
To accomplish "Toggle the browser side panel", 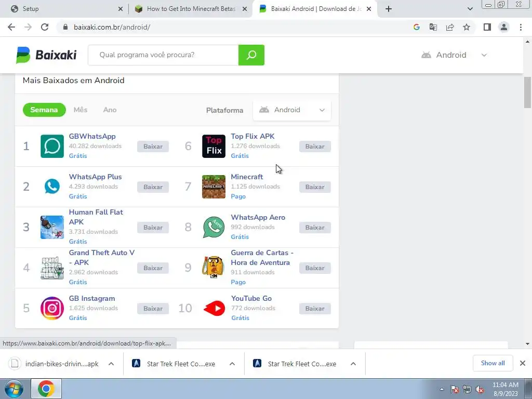I will [487, 27].
